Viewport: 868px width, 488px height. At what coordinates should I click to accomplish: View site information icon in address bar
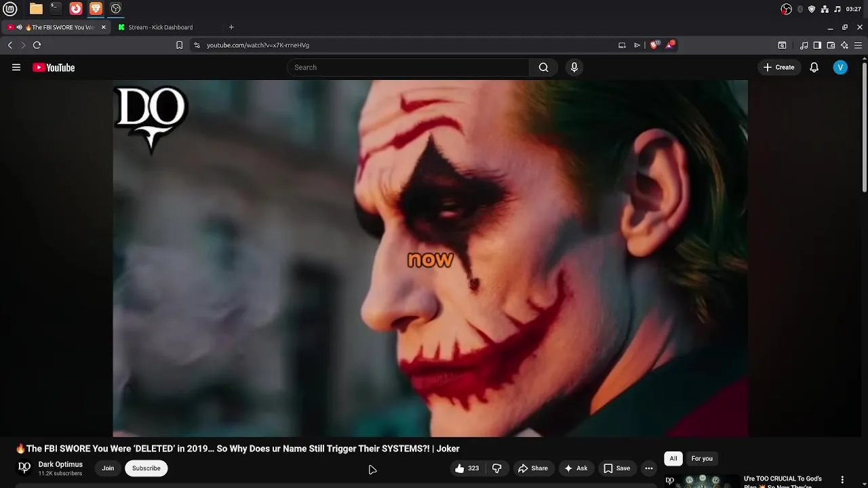[x=197, y=45]
